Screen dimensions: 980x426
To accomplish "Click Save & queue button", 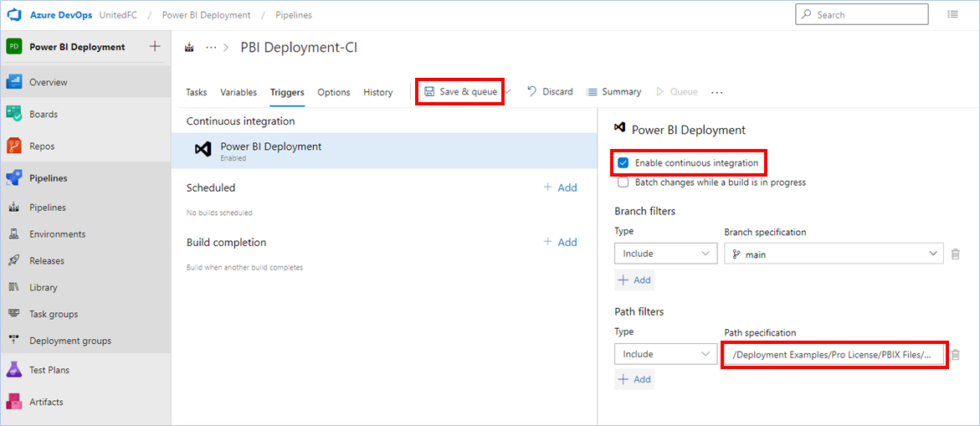I will pos(460,92).
